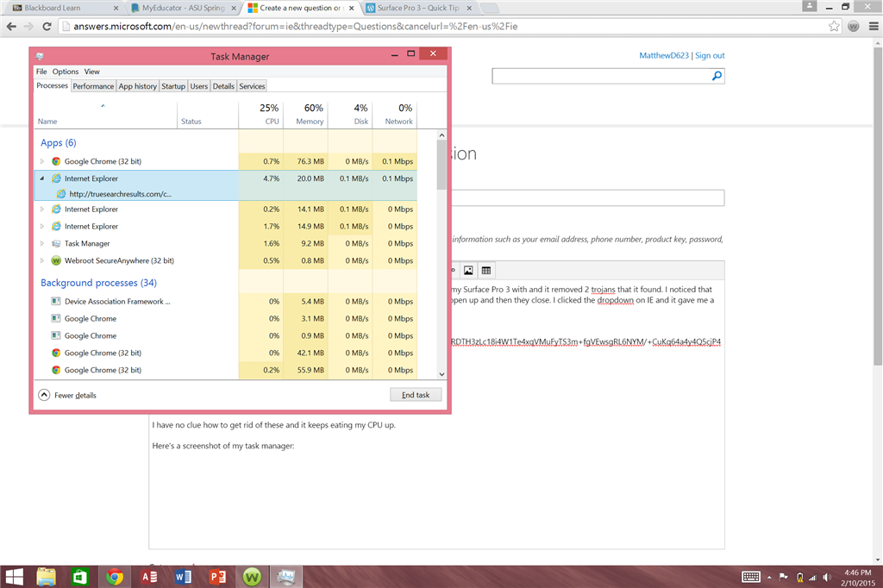Click the question title input field

587,197
